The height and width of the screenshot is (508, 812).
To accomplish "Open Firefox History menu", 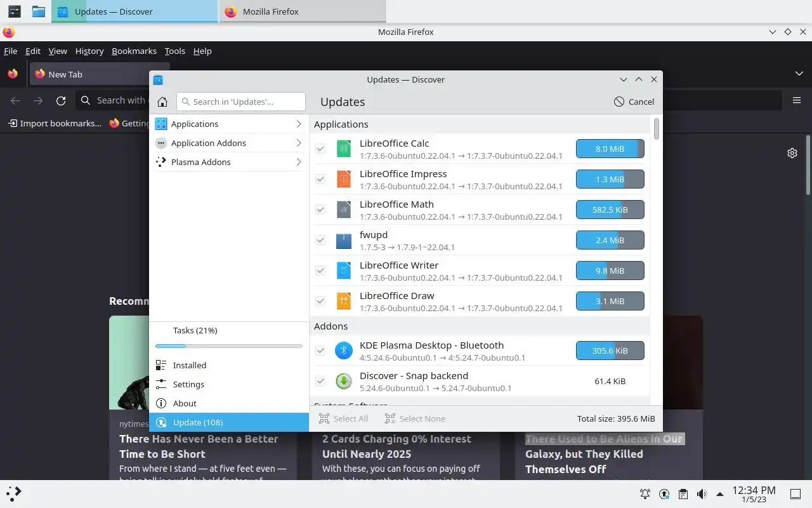I will point(89,51).
